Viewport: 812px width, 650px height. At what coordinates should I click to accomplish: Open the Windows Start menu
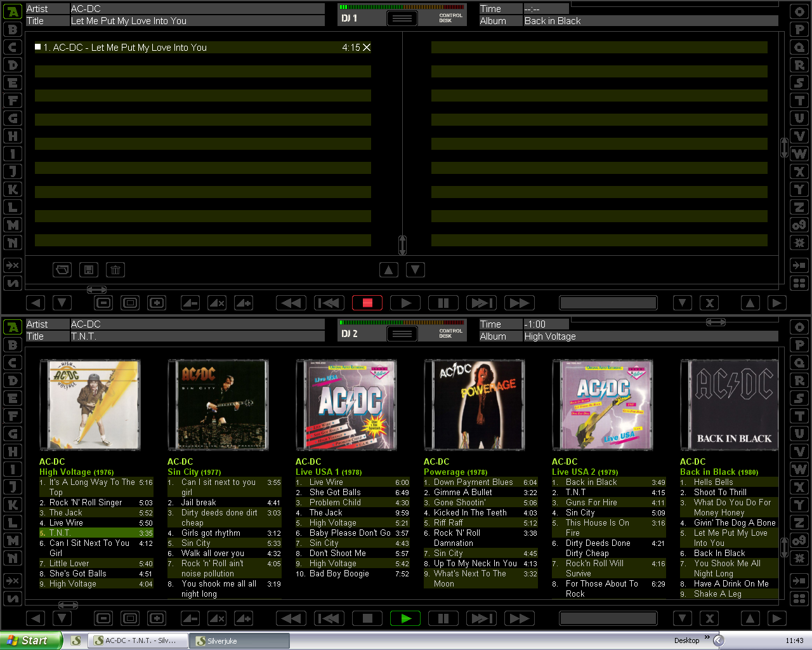[30, 640]
